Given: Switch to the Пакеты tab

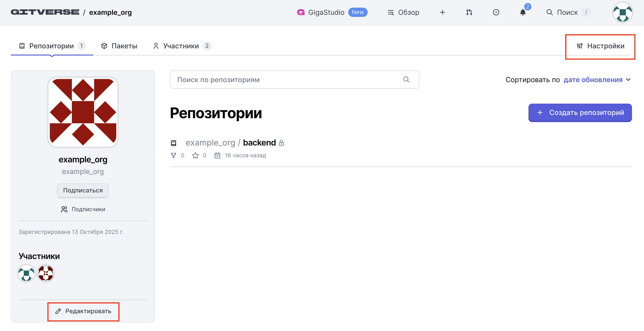Looking at the screenshot, I should click(x=119, y=46).
